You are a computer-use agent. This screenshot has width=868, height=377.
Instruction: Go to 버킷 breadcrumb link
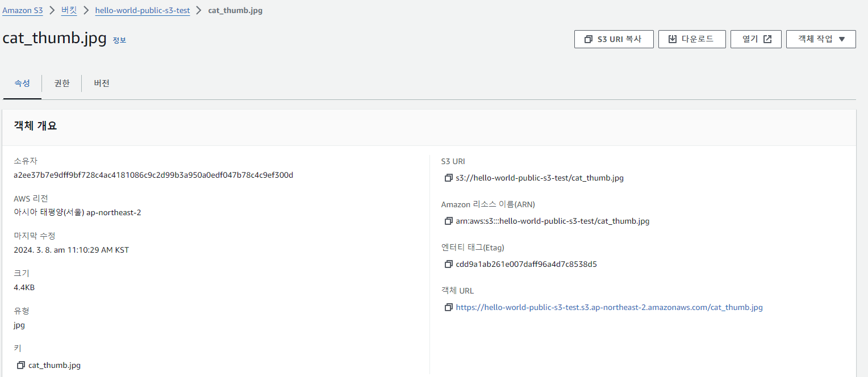click(x=69, y=10)
